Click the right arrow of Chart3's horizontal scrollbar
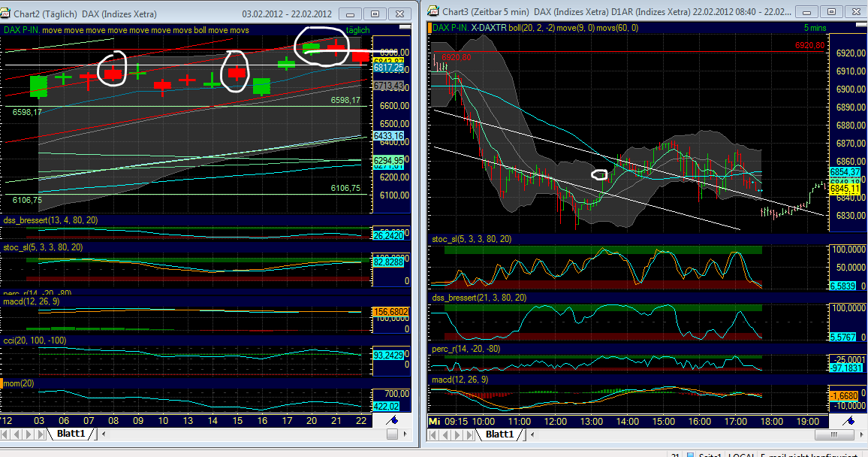 [x=862, y=434]
